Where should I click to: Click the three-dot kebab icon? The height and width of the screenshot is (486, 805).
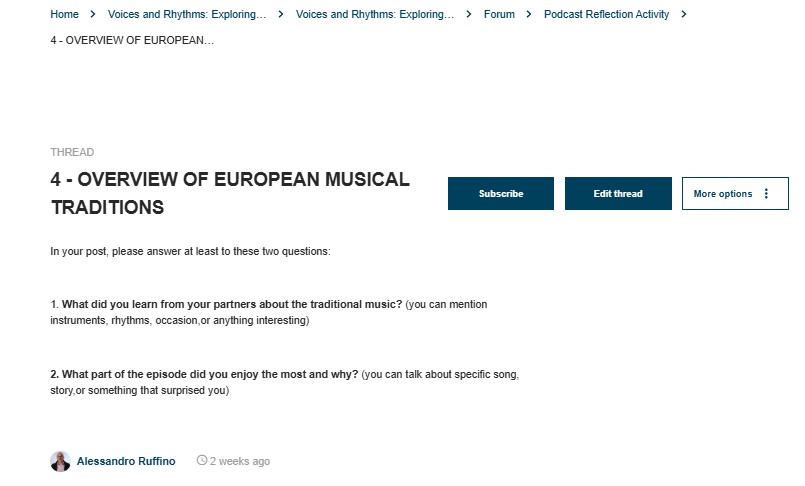pos(766,193)
